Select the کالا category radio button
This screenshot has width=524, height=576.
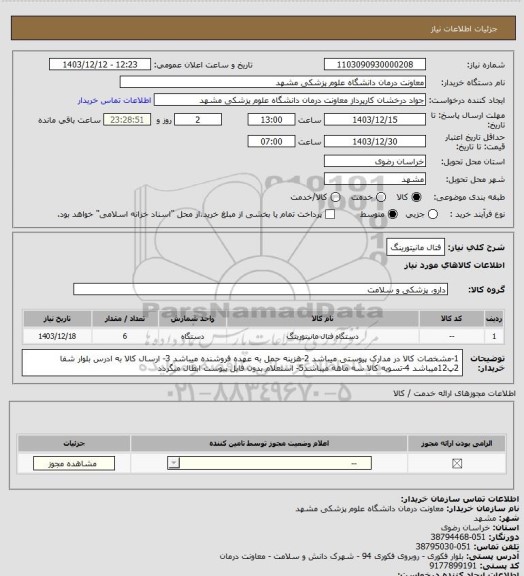coord(416,197)
